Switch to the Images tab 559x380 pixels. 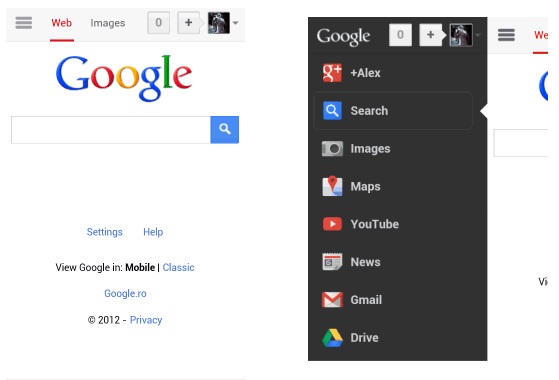point(108,23)
